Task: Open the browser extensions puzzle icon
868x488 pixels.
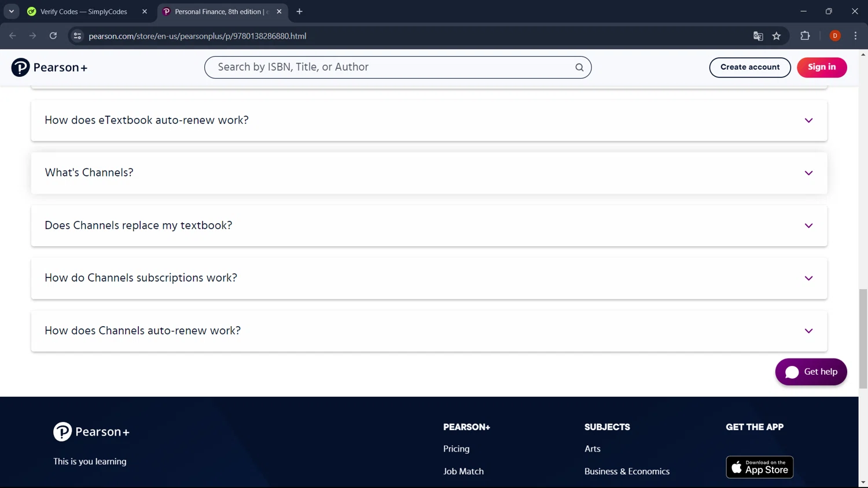Action: pyautogui.click(x=805, y=36)
